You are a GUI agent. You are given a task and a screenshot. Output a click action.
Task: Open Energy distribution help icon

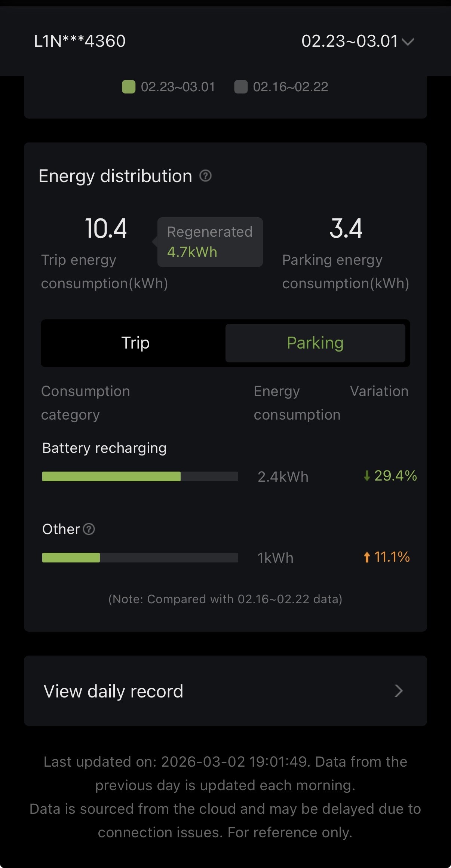(205, 175)
